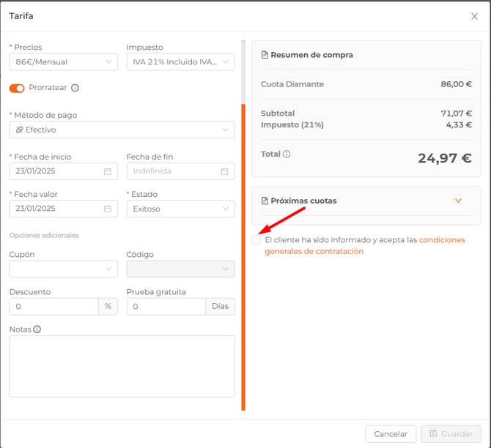Open the Impuesto dropdown
Image resolution: width=491 pixels, height=448 pixels.
[x=180, y=62]
